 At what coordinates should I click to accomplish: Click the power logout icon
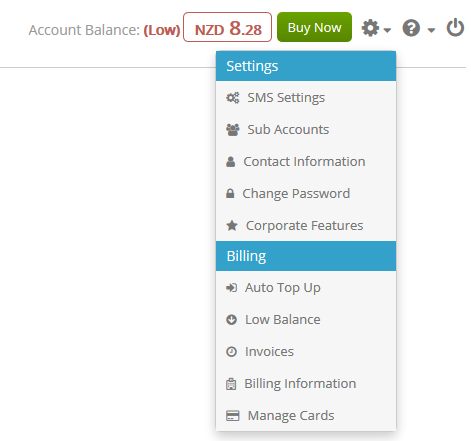click(455, 27)
